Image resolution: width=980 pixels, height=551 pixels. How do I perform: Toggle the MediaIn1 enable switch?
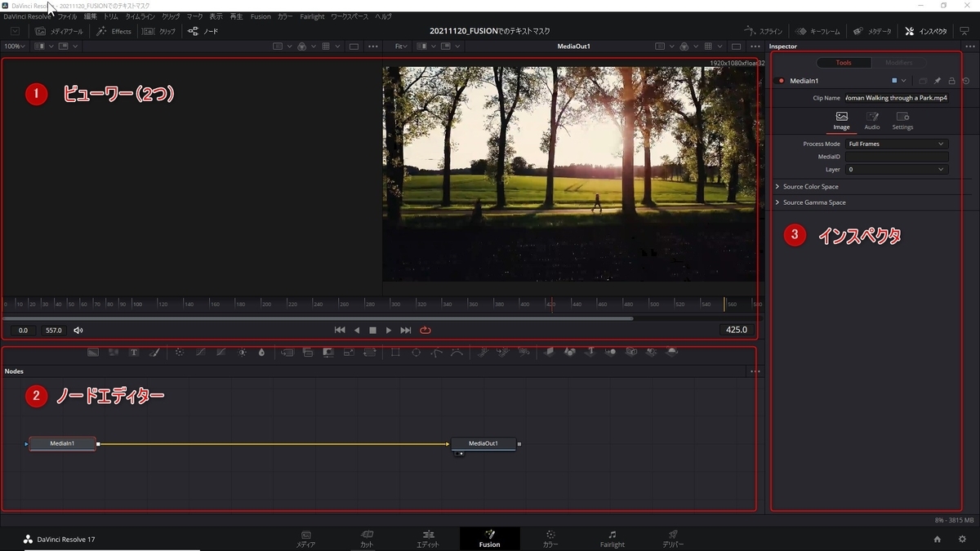[781, 81]
